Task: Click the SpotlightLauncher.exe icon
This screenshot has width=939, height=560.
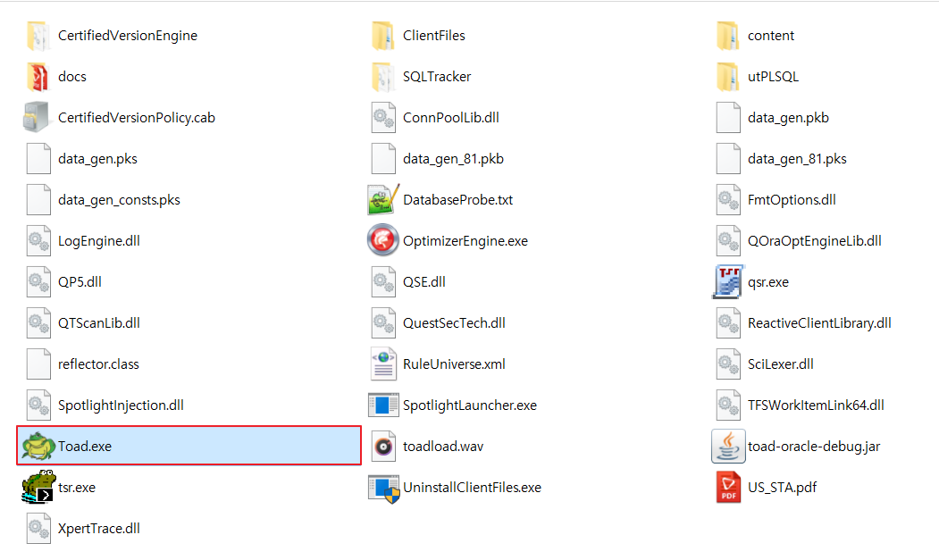Action: tap(383, 405)
